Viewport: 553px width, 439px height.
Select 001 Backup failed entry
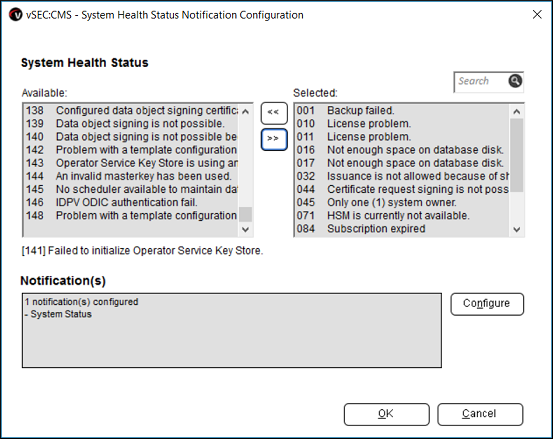pyautogui.click(x=402, y=110)
